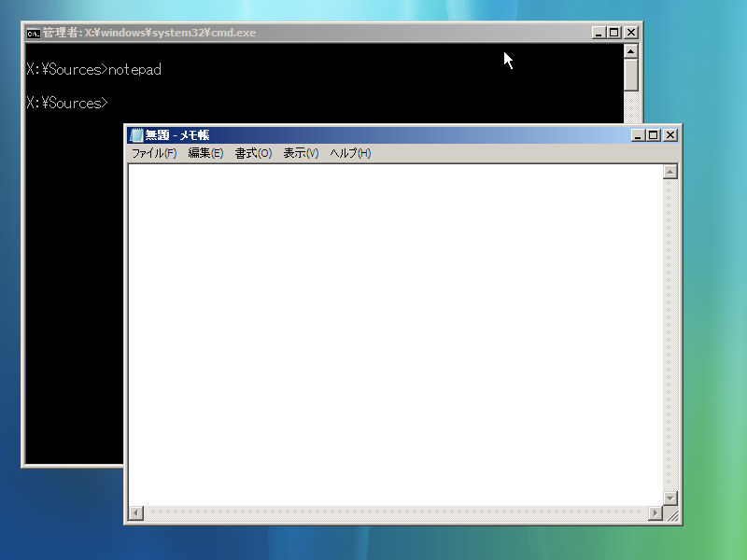The height and width of the screenshot is (560, 747).
Task: Open the 表示(V) menu in Notepad
Action: click(301, 153)
